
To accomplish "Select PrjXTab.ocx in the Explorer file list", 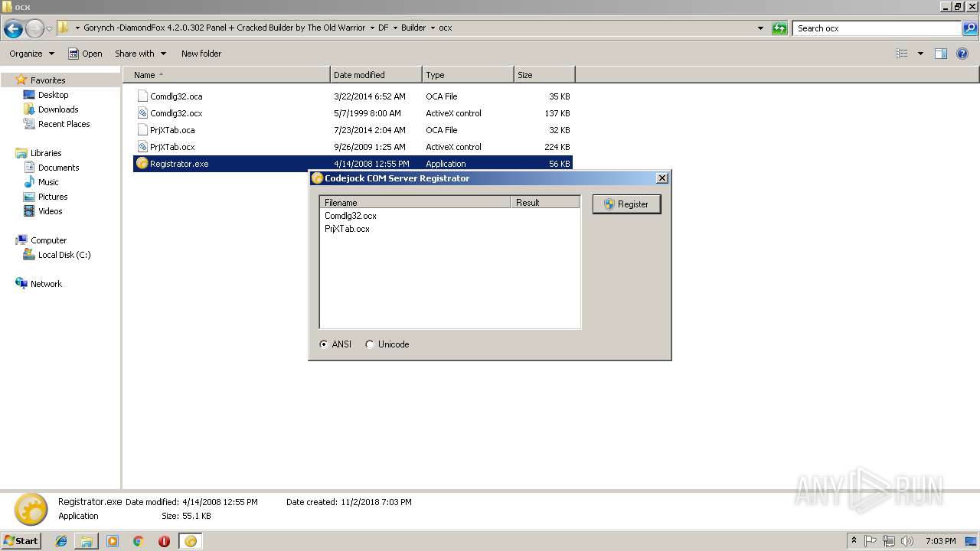I will coord(353,147).
